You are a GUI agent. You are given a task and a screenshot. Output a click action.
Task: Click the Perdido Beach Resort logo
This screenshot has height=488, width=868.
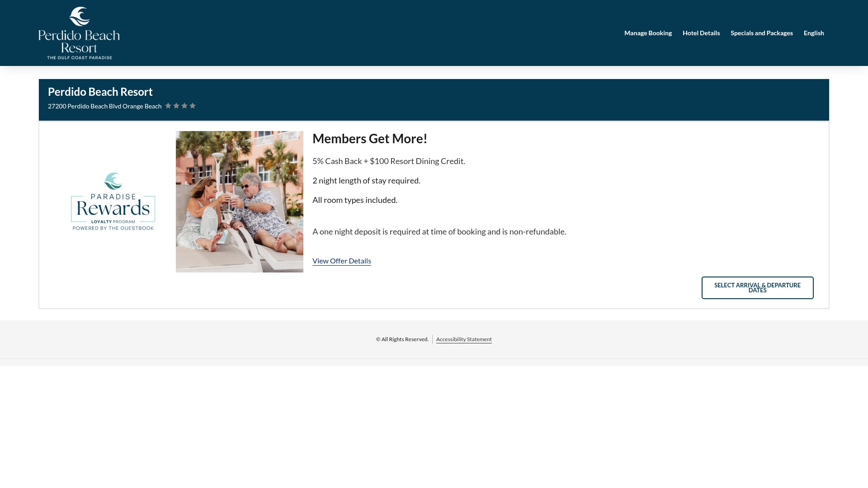coord(79,33)
